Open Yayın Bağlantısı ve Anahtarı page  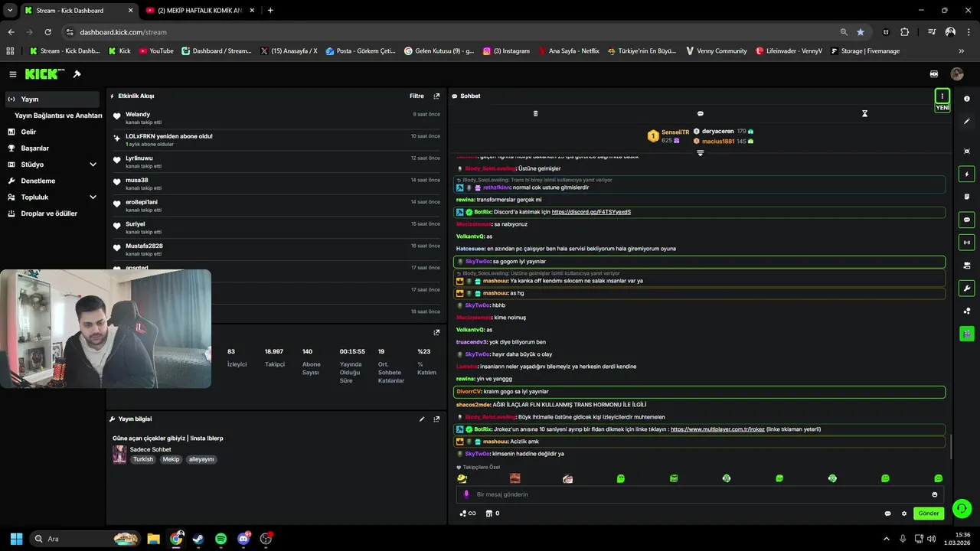coord(58,116)
